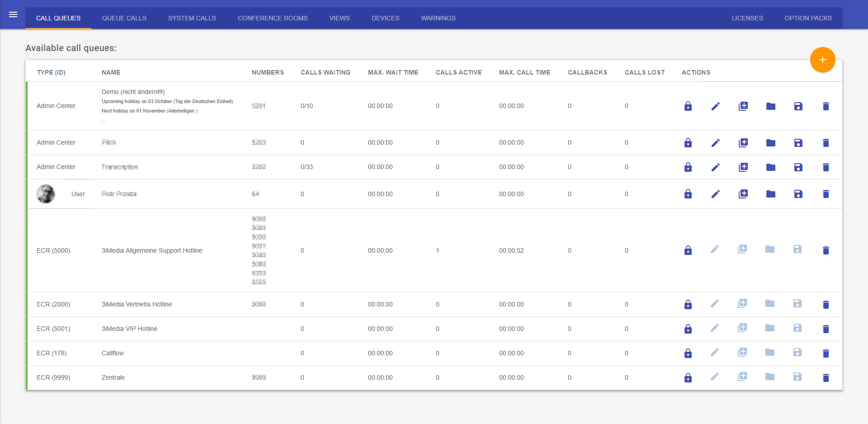Open folder icon for User queue row
This screenshot has height=424, width=868.
pyautogui.click(x=770, y=194)
